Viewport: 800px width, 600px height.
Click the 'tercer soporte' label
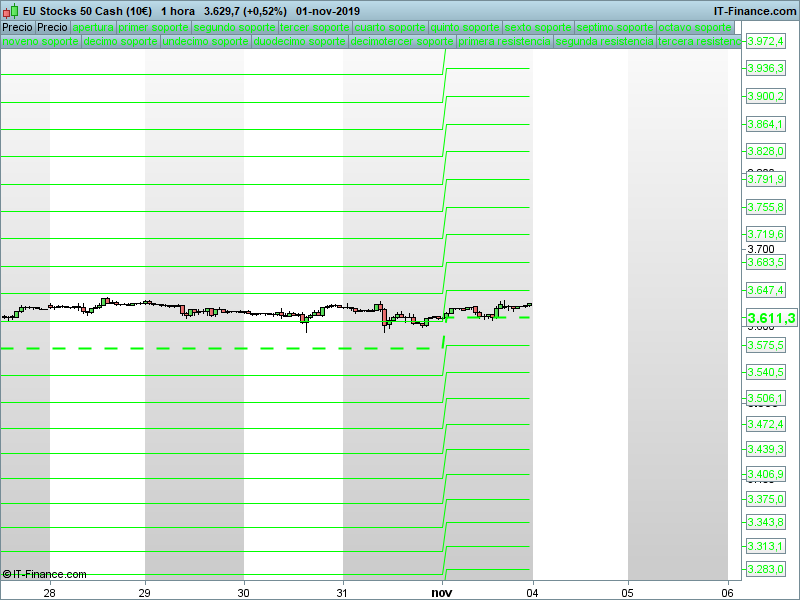315,28
